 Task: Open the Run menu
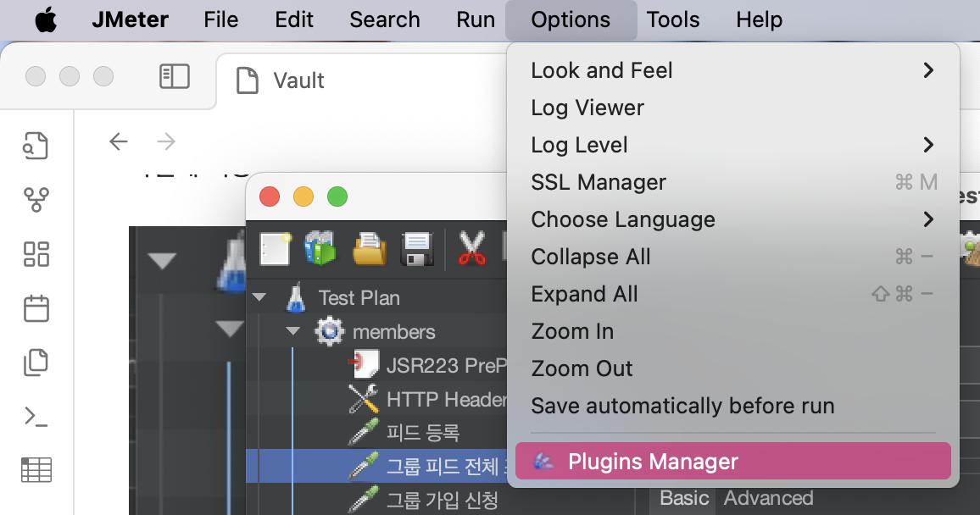(x=476, y=20)
